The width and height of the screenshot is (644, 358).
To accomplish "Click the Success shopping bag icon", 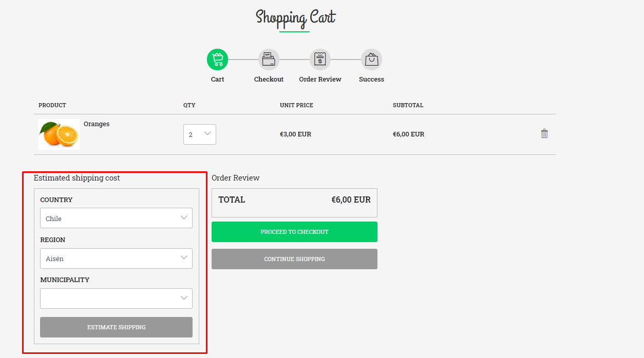I will pyautogui.click(x=371, y=59).
